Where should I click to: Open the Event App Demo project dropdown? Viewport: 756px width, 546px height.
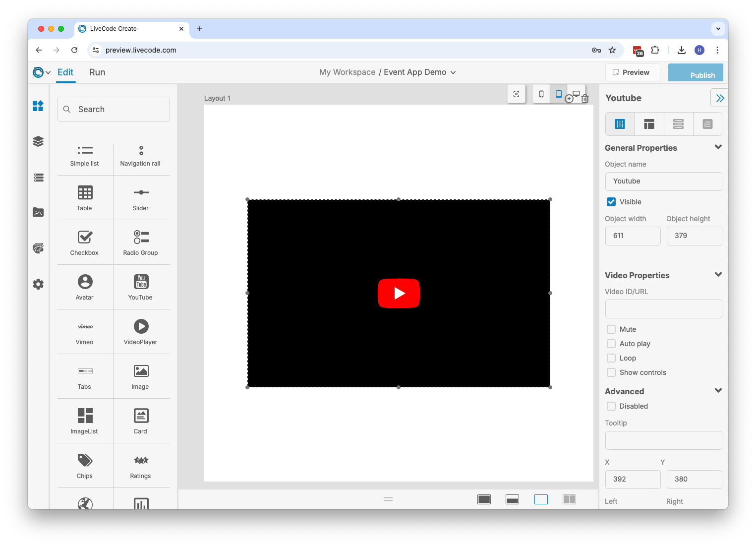420,72
